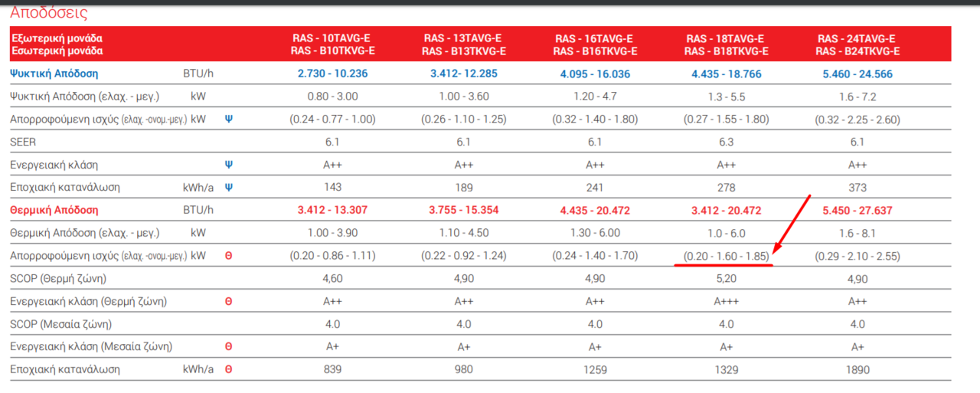
Task: Click the cell "1.6 - 8.1"
Action: pos(857,232)
